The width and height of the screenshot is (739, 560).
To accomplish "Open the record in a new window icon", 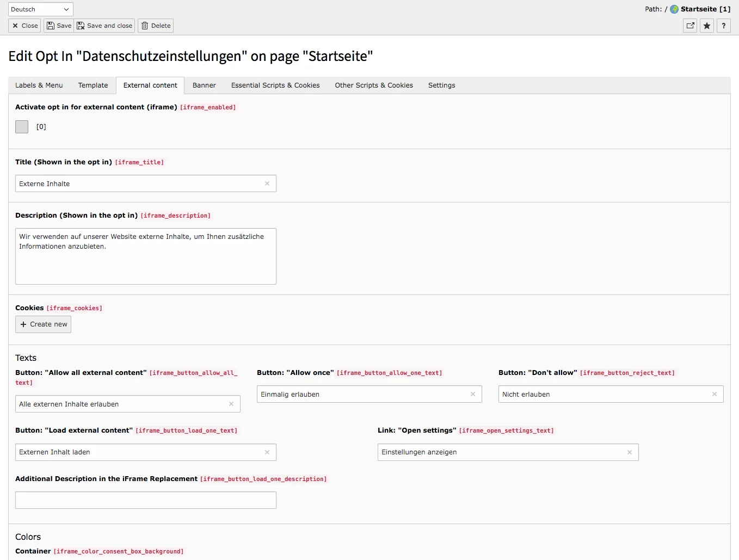I will coord(689,26).
